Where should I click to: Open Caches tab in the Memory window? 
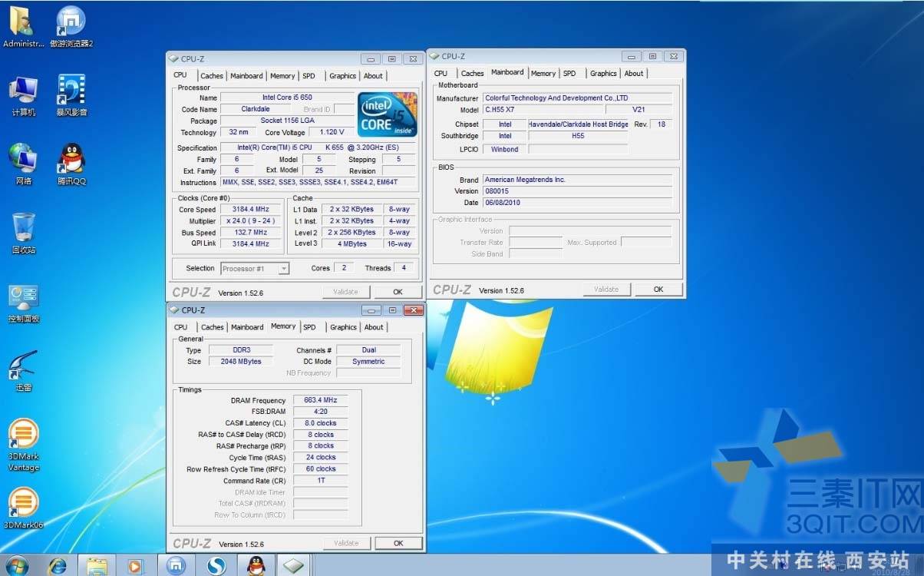[x=213, y=327]
